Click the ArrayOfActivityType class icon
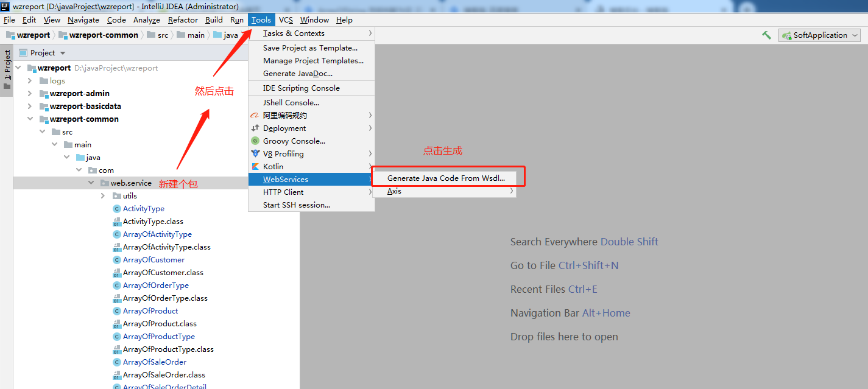This screenshot has height=389, width=868. 117,234
